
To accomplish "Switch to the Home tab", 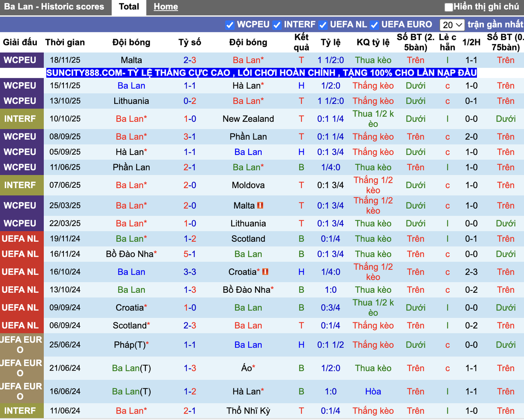I will point(166,7).
